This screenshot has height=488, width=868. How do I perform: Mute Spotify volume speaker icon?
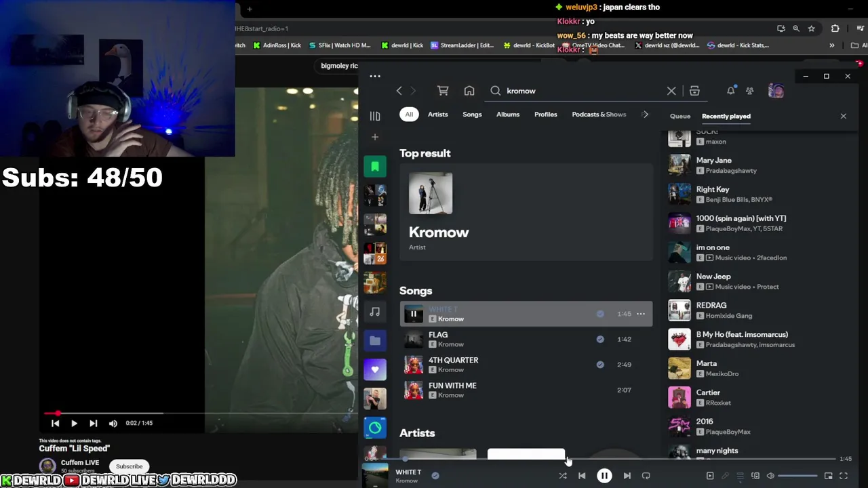(x=770, y=476)
